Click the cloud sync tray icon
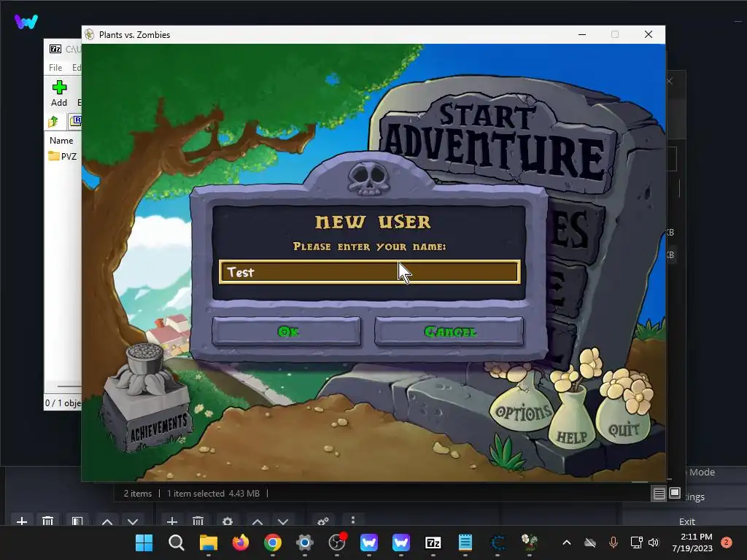The width and height of the screenshot is (747, 560). (x=590, y=542)
